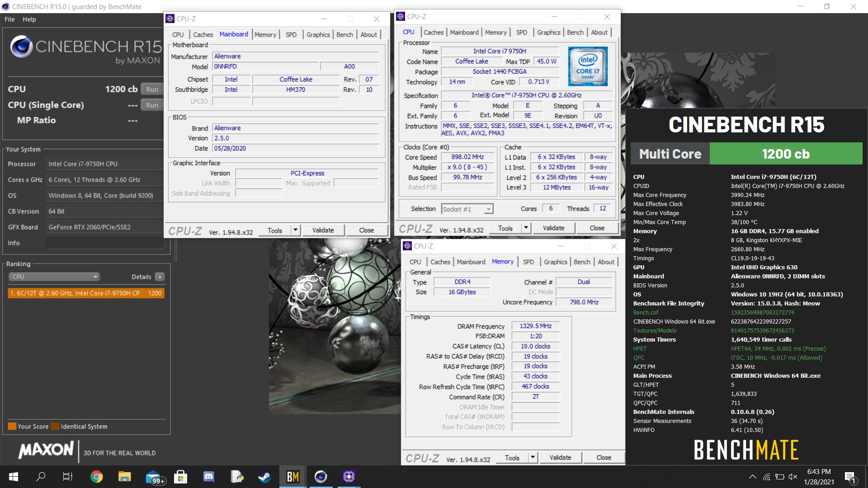Expand Tools dropdown arrow in Memory CPU-Z window
The width and height of the screenshot is (868, 488).
[533, 458]
